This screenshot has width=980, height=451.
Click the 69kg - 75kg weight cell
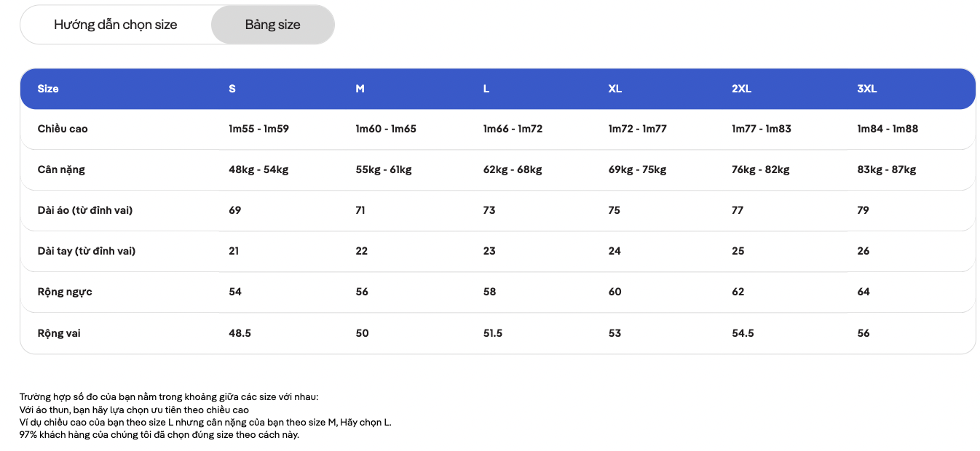(x=637, y=169)
